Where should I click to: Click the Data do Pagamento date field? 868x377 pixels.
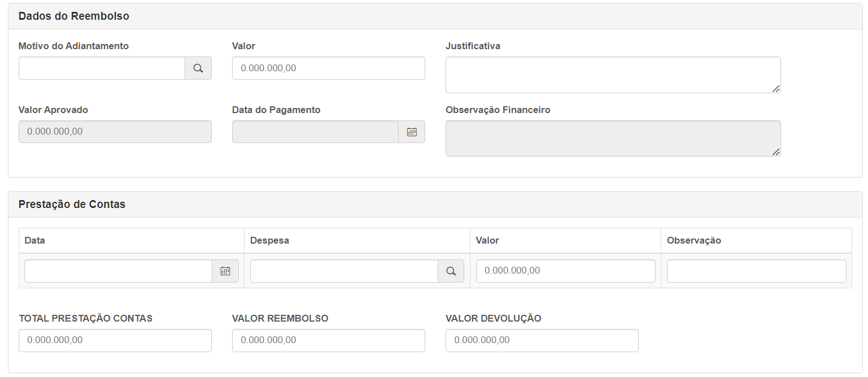point(315,132)
